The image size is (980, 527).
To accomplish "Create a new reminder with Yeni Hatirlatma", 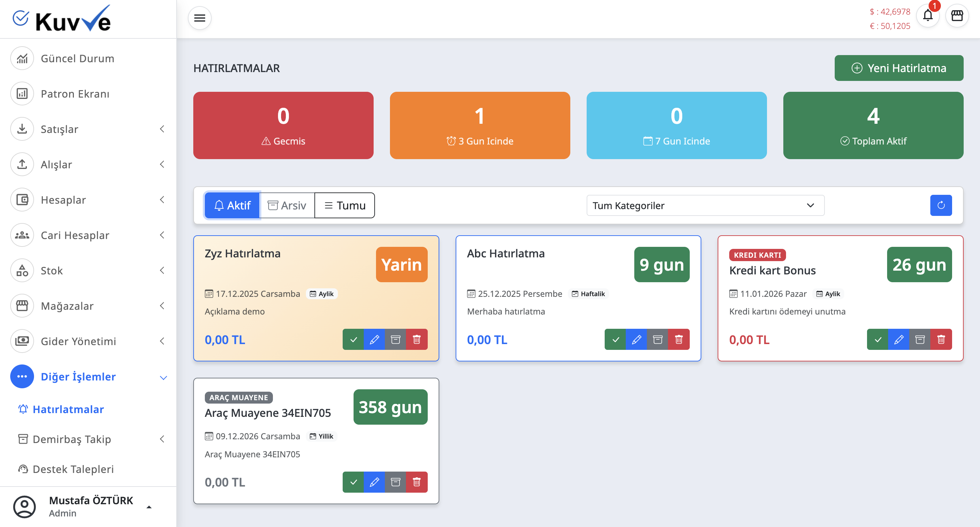I will [899, 68].
